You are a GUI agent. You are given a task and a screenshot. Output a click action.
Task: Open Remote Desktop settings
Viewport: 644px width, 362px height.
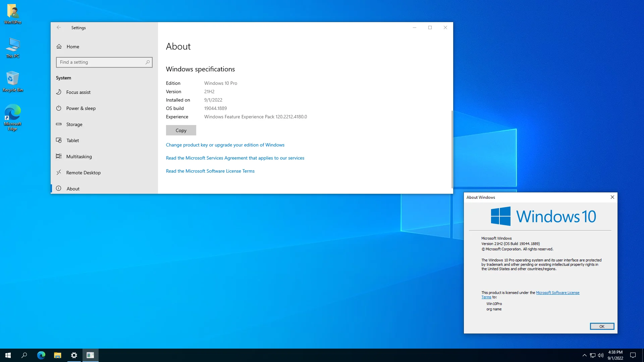[x=83, y=173]
